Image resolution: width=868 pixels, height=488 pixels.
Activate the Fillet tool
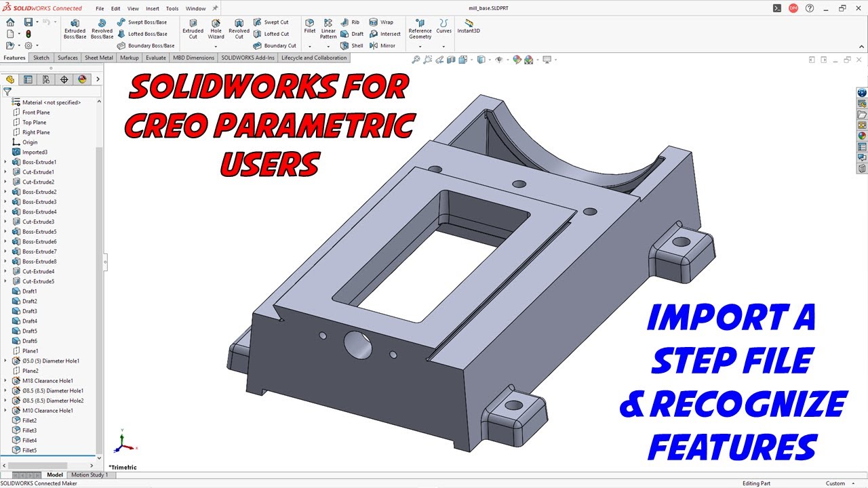tap(309, 26)
